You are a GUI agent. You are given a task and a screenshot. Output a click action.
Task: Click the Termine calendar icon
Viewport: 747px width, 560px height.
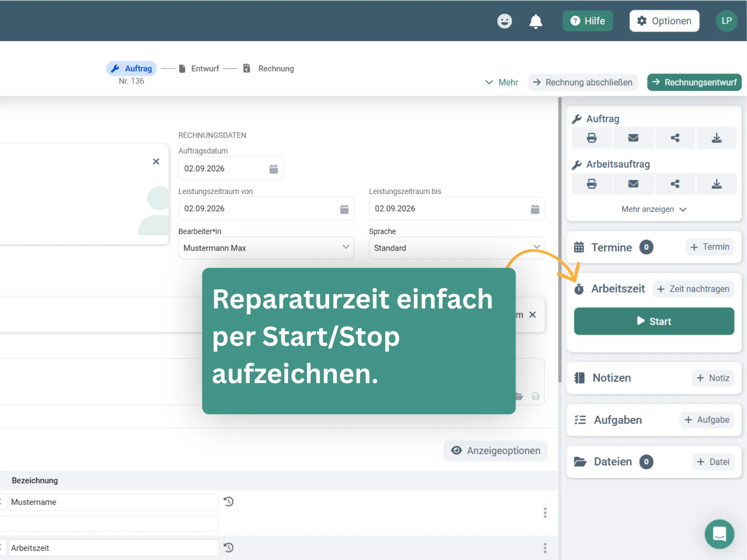[579, 247]
